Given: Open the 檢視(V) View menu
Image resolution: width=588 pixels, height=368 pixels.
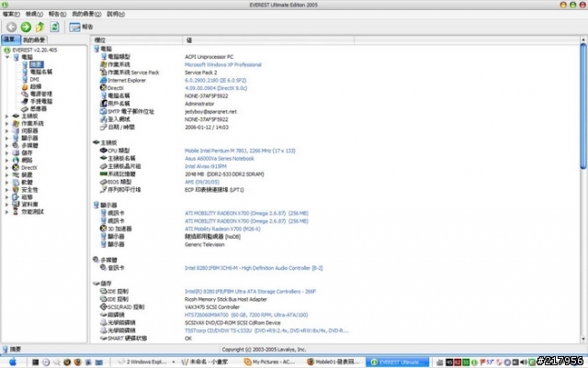Looking at the screenshot, I should (x=34, y=14).
